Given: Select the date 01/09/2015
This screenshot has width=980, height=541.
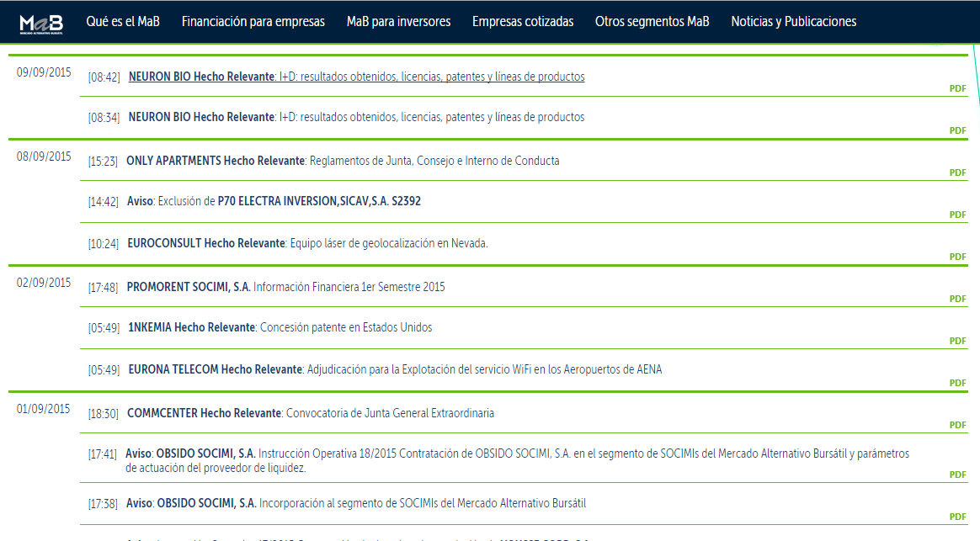Looking at the screenshot, I should coord(44,409).
